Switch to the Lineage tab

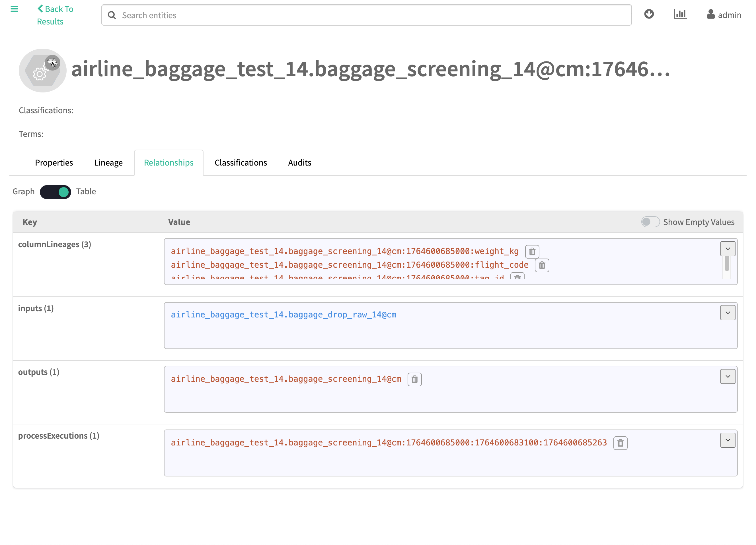[108, 163]
